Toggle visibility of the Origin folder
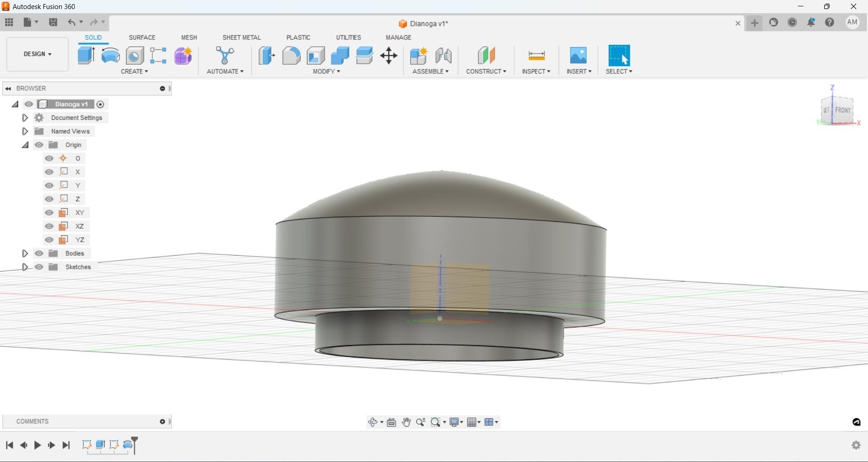Image resolution: width=868 pixels, height=462 pixels. point(39,145)
